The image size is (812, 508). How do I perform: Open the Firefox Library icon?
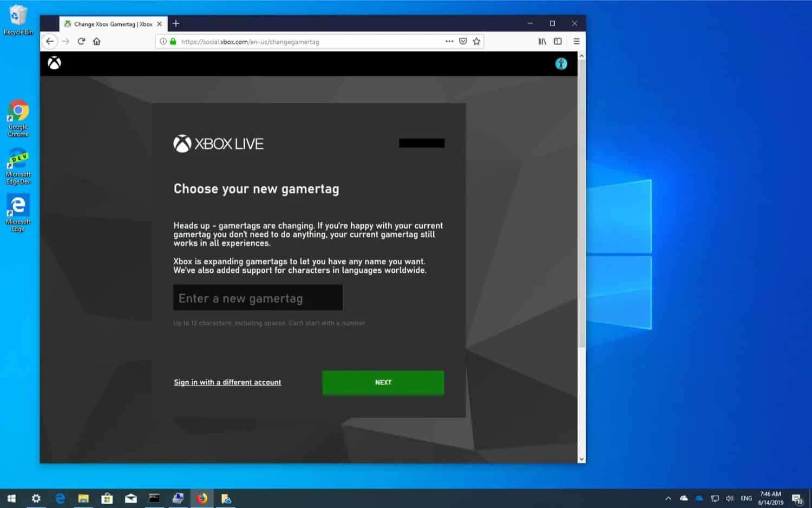click(542, 41)
